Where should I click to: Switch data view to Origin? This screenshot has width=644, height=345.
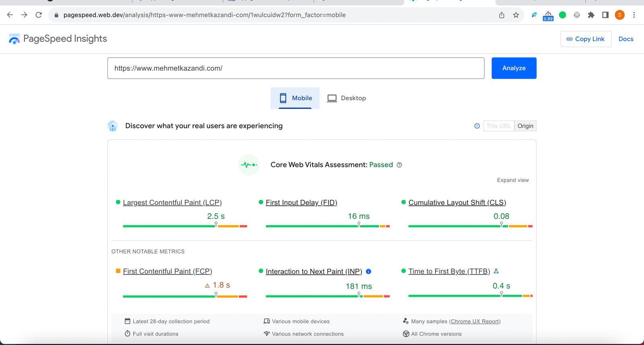point(525,126)
